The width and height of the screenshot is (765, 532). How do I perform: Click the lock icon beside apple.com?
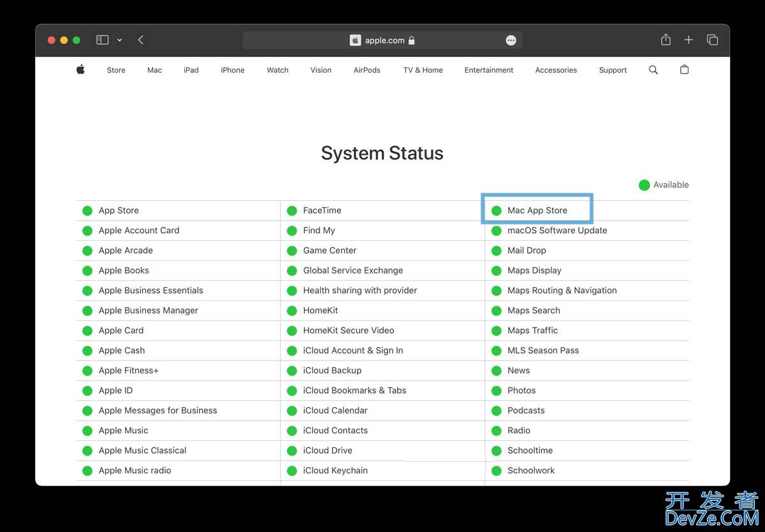[x=412, y=40]
